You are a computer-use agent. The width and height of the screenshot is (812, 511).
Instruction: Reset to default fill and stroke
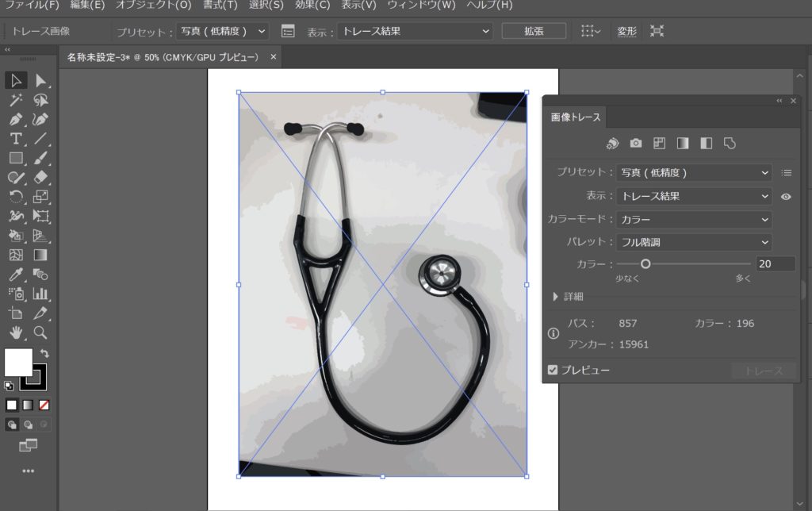point(9,386)
